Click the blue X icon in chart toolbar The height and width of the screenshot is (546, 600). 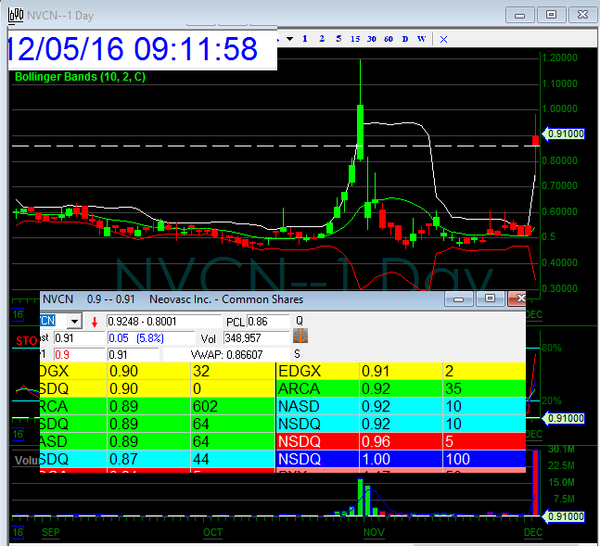(x=444, y=39)
